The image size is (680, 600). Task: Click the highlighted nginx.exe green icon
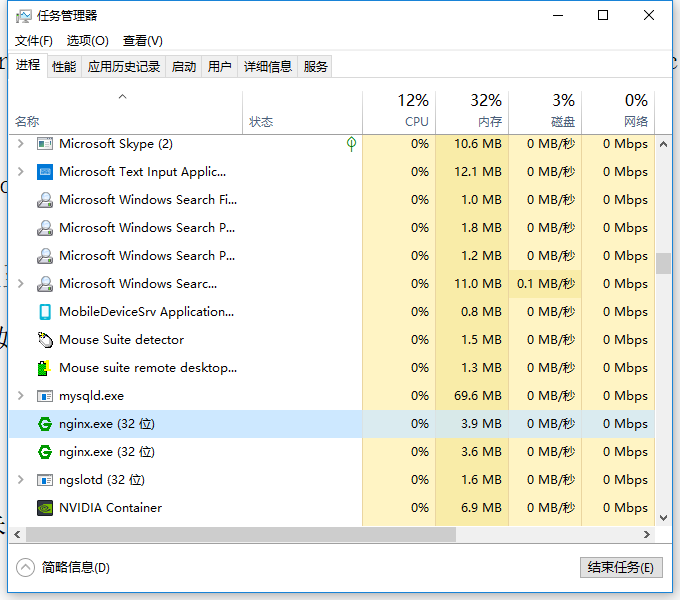(45, 424)
